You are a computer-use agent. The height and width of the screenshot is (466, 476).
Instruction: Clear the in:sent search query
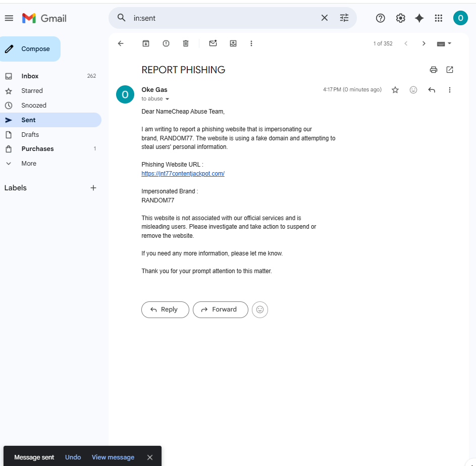[x=325, y=18]
